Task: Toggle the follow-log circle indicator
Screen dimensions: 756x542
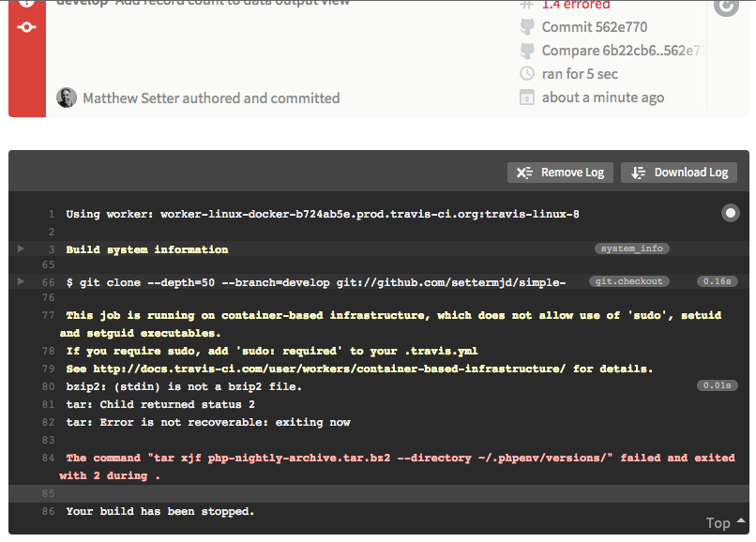Action: [730, 214]
